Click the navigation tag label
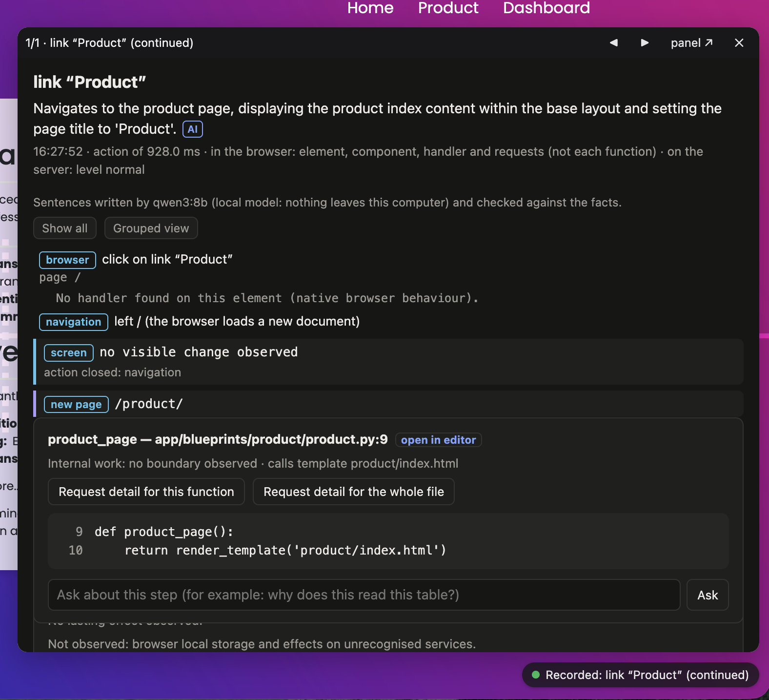The image size is (769, 700). 74,322
